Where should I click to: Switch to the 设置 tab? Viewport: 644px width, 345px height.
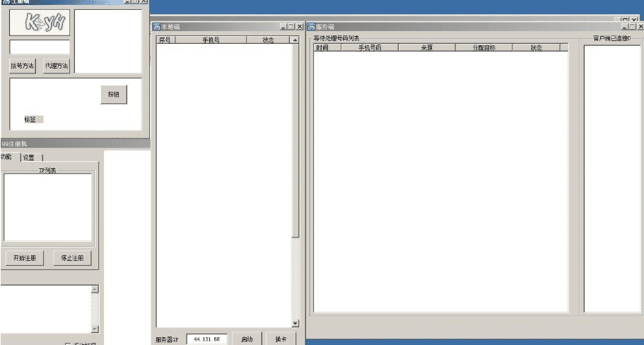coord(29,158)
